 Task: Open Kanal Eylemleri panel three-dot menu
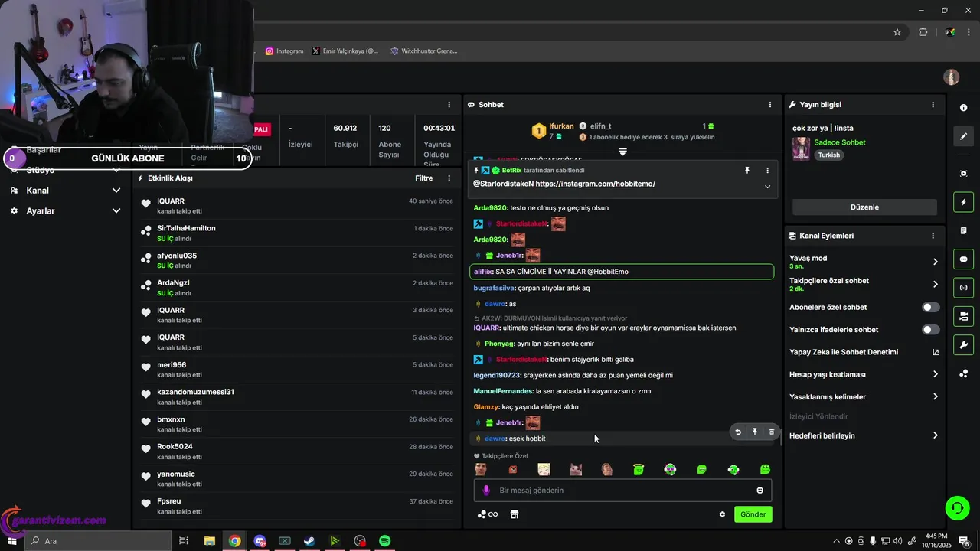pos(933,236)
